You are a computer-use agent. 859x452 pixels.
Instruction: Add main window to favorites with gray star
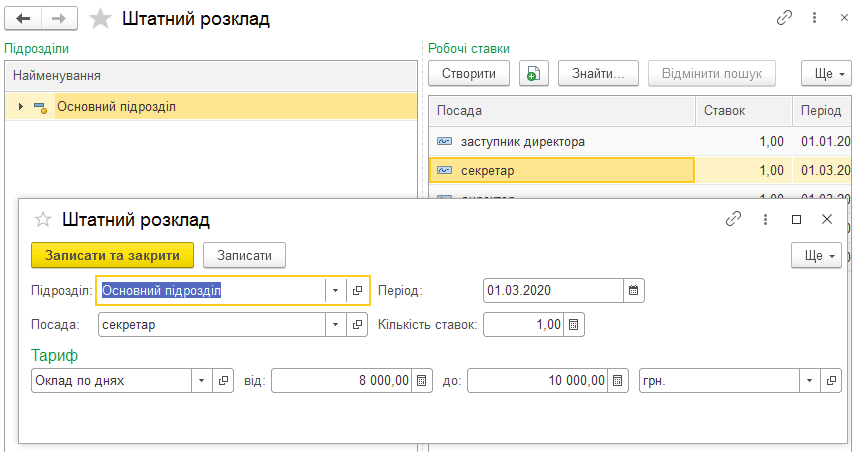click(x=100, y=19)
